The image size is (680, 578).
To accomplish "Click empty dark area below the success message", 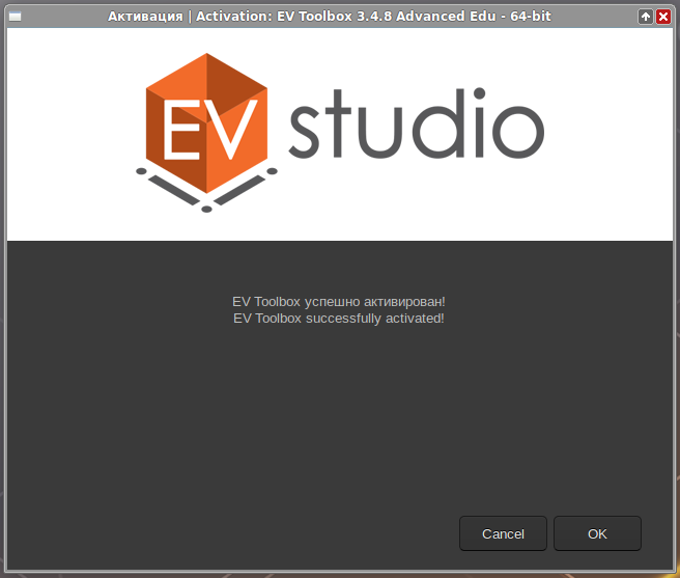I will [x=339, y=412].
